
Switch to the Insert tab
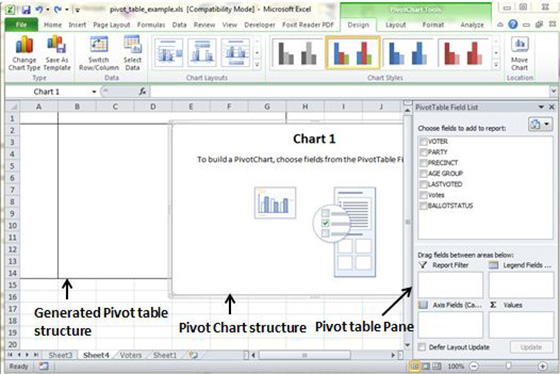click(x=77, y=25)
